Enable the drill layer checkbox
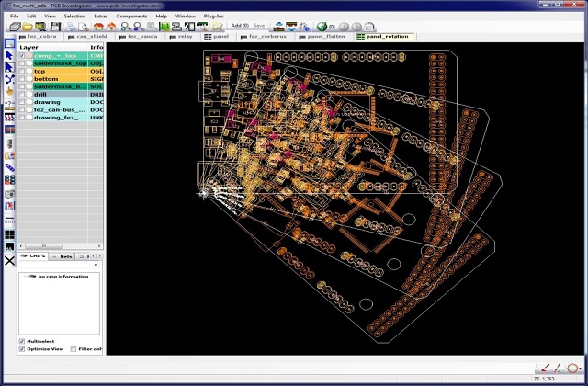Viewport: 588px width, 386px height. (23, 94)
